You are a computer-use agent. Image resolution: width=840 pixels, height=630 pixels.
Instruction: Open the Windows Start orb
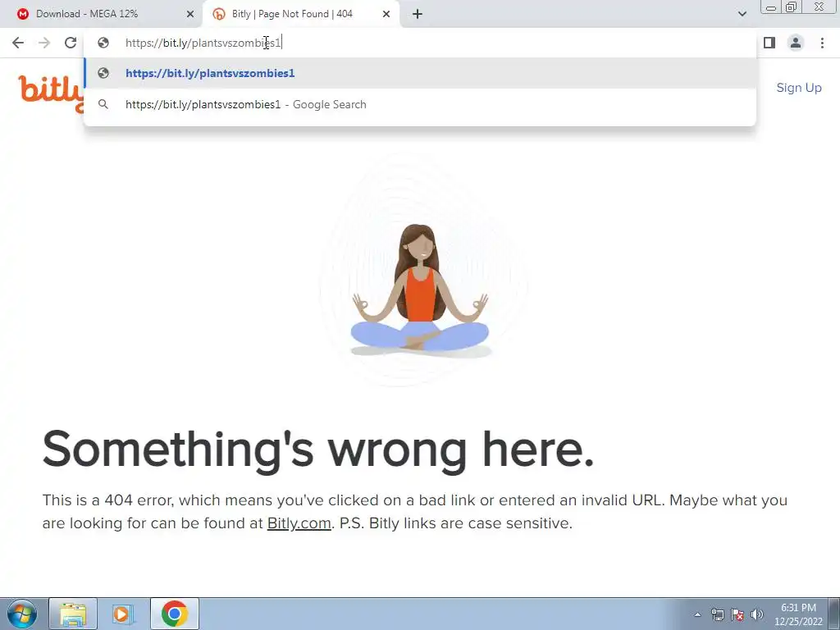tap(22, 614)
